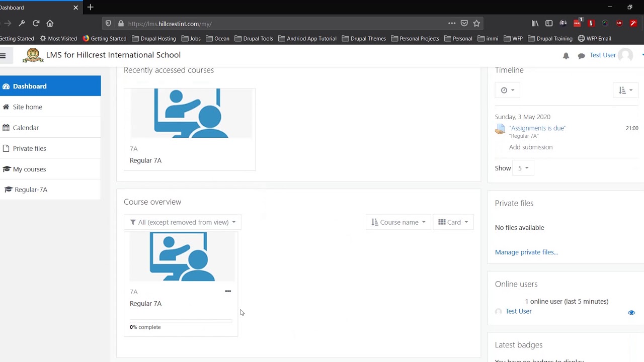Click the recently accessed course thumbnail image
644x362 pixels.
tap(190, 113)
